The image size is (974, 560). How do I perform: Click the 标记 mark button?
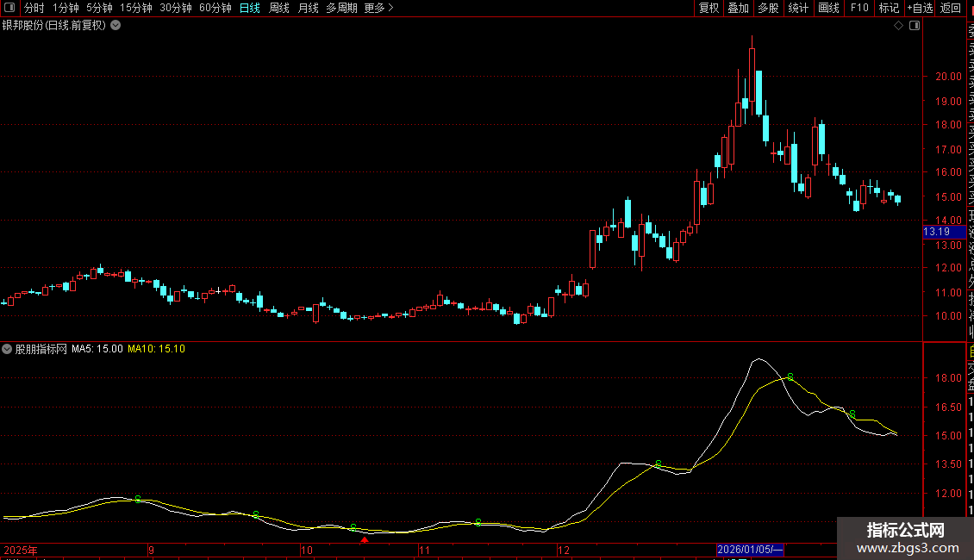pos(889,8)
